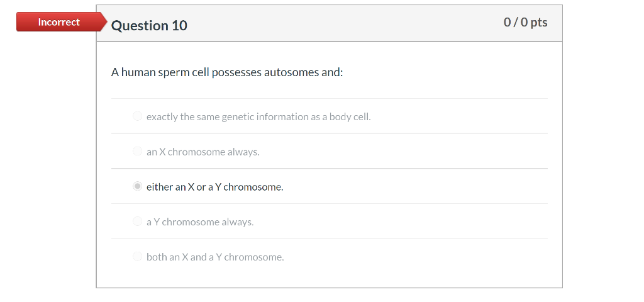The height and width of the screenshot is (302, 644).
Task: Click the question text about human sperm cell
Action: (226, 72)
